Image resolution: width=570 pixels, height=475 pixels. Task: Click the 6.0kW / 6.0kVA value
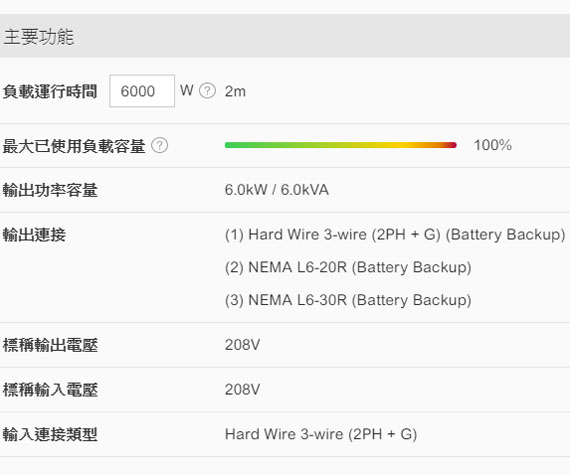277,190
